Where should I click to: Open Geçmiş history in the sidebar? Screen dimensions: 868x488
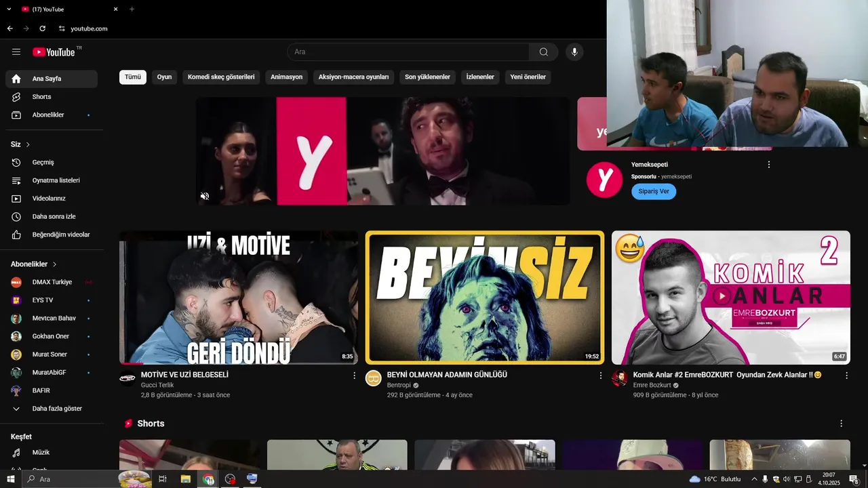[x=52, y=163]
